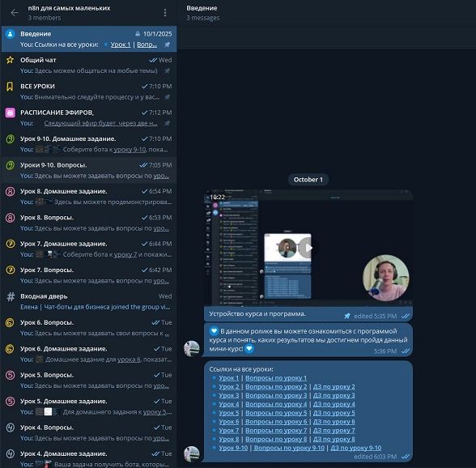
Task: Click the pin icon on the Устройство курса caption
Action: point(347,316)
